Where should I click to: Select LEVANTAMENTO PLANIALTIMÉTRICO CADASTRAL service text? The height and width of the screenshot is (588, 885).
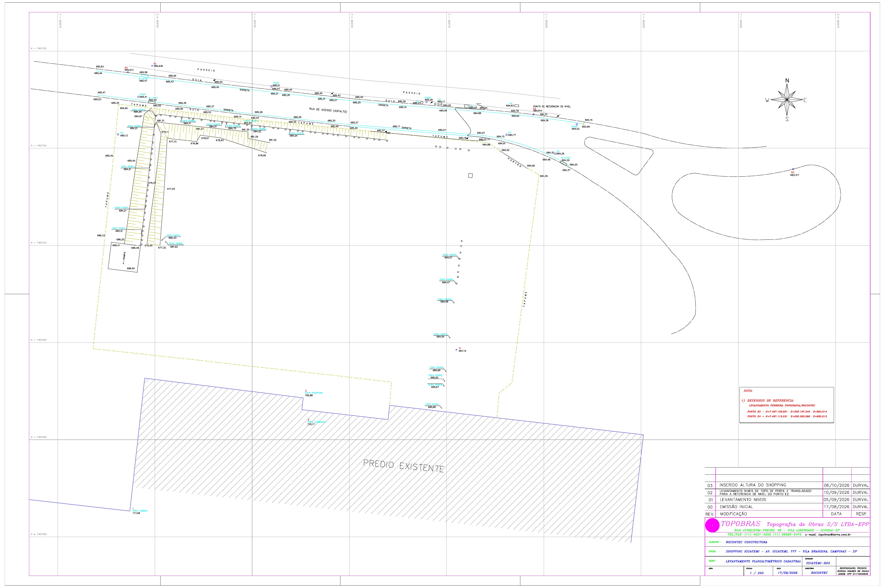(x=763, y=561)
